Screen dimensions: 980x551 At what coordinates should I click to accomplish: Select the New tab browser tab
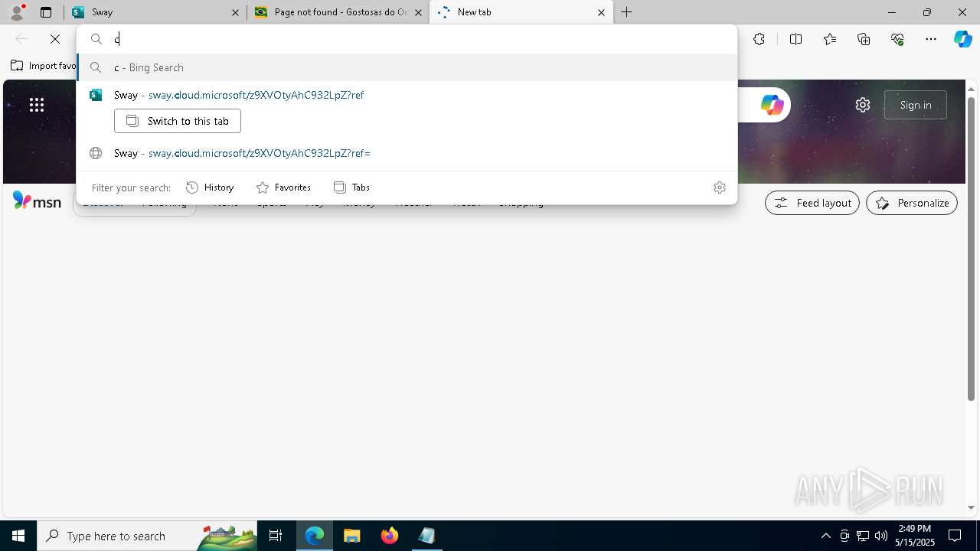(521, 12)
